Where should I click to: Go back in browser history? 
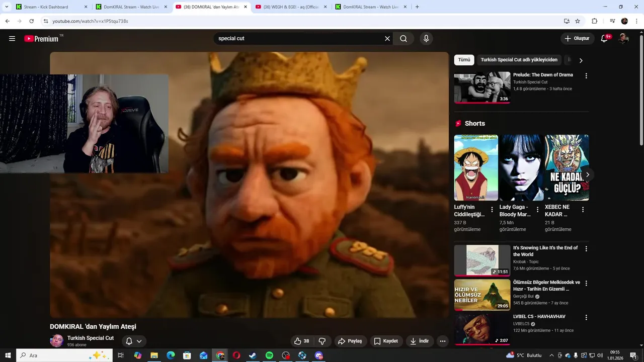(7, 21)
